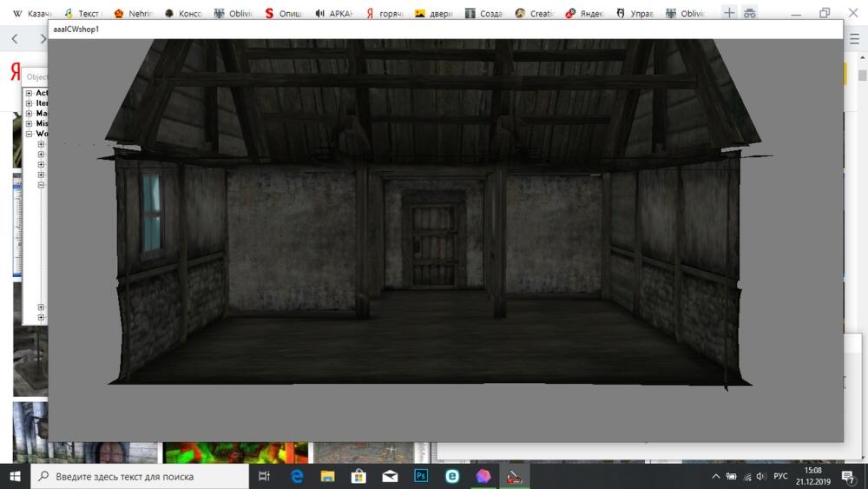Collapse the Wo node in Object window
Viewport: 868px width, 489px height.
click(x=30, y=134)
